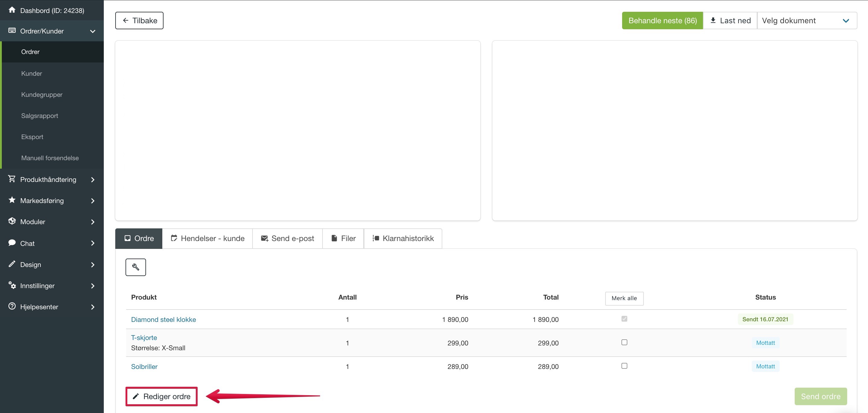Viewport: 868px width, 413px height.
Task: Expand the Innstillinger chevron
Action: tap(93, 286)
